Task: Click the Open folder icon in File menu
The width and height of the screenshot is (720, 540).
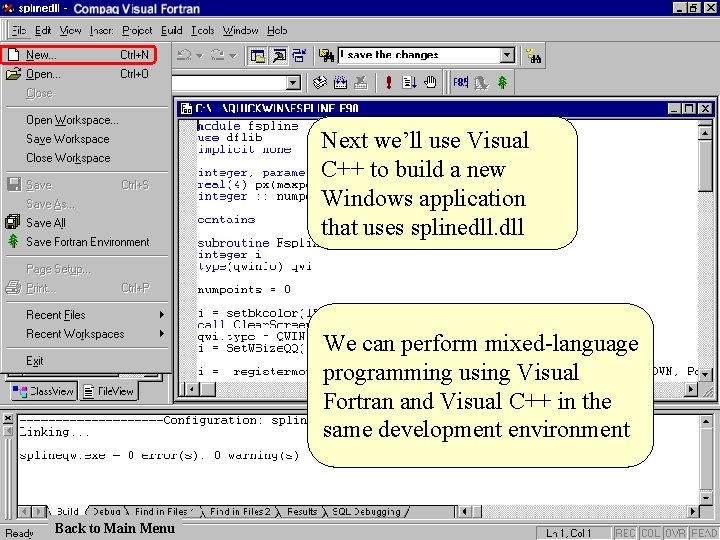Action: pyautogui.click(x=14, y=74)
